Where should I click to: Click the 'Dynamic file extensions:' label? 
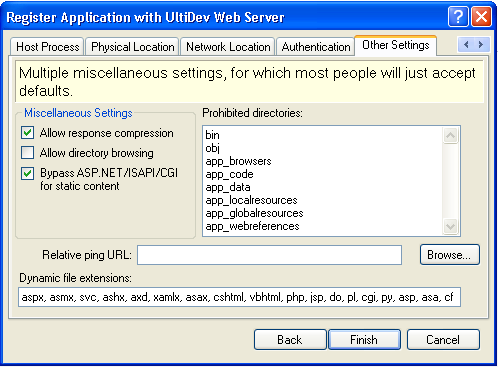click(75, 278)
